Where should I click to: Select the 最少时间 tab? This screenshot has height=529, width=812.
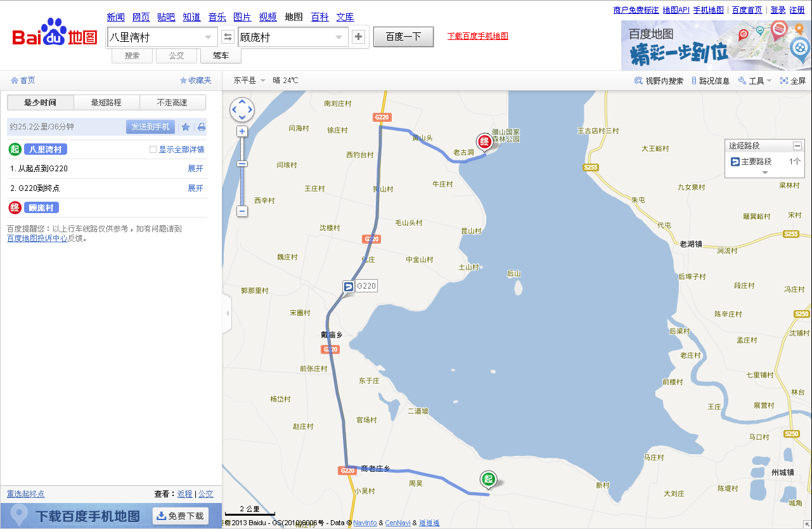click(41, 103)
